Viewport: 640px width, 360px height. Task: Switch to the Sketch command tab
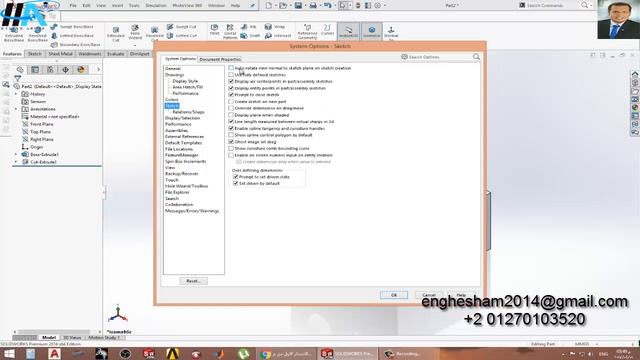coord(35,54)
